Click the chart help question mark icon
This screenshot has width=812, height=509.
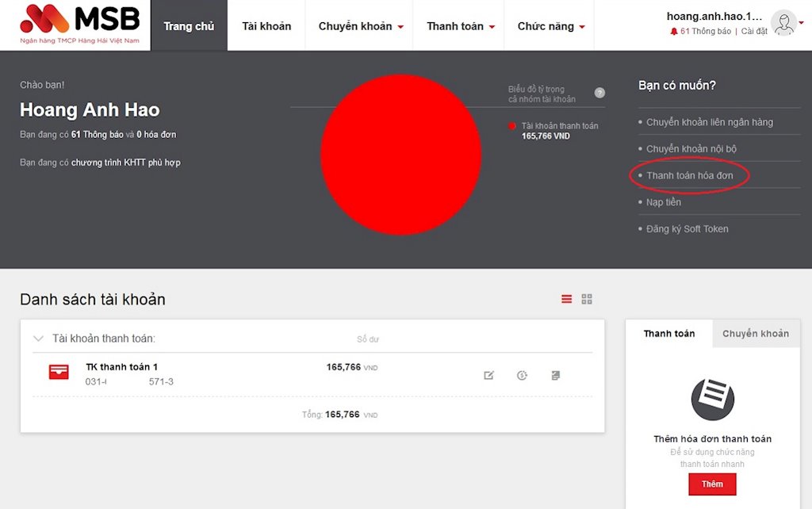[599, 93]
